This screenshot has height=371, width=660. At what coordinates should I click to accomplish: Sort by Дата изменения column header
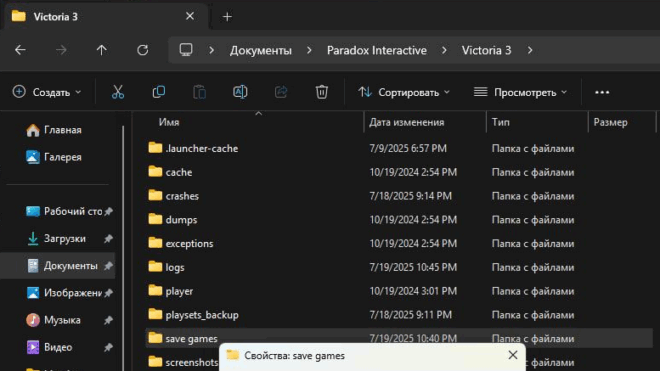tap(407, 122)
